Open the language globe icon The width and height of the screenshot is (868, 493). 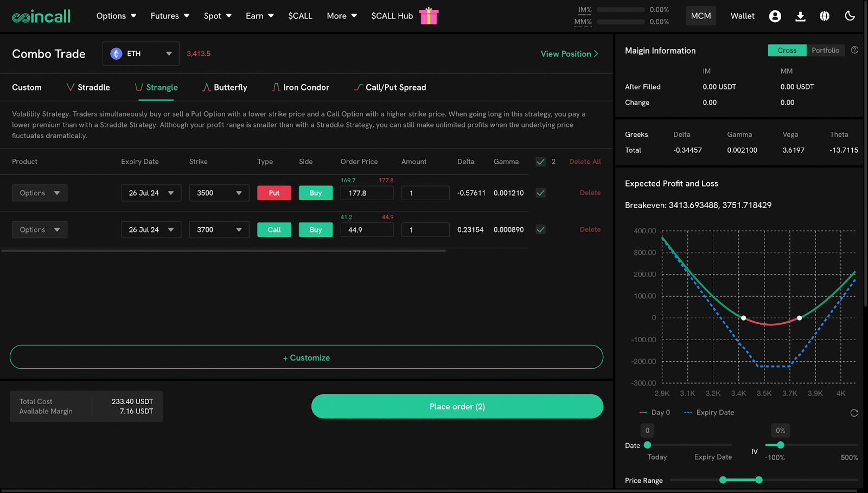tap(825, 16)
